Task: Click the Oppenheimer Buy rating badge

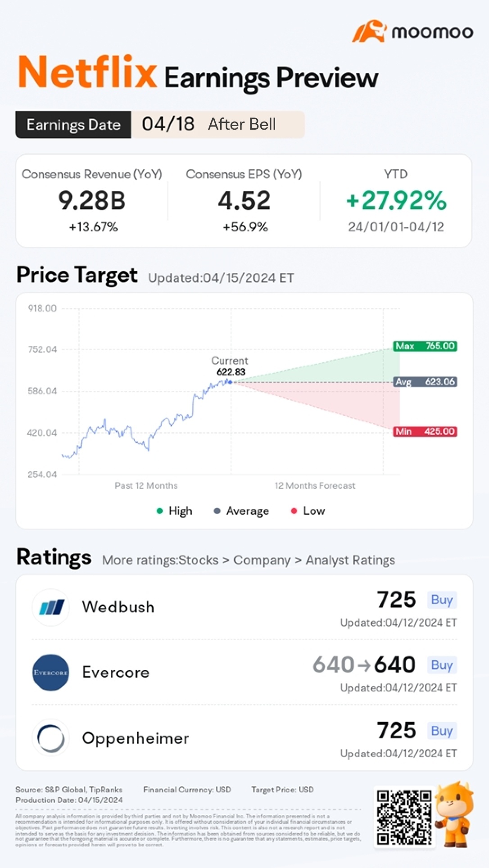Action: pos(442,731)
